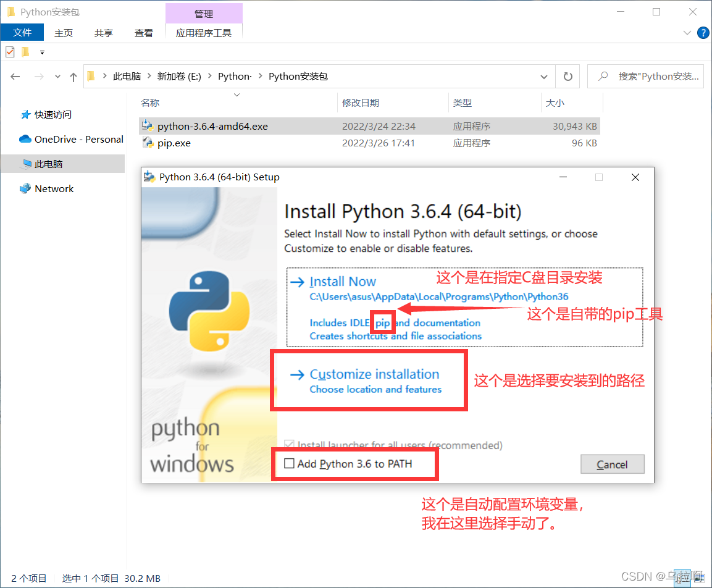This screenshot has width=712, height=588.
Task: Open the address bar history dropdown
Action: tap(543, 77)
